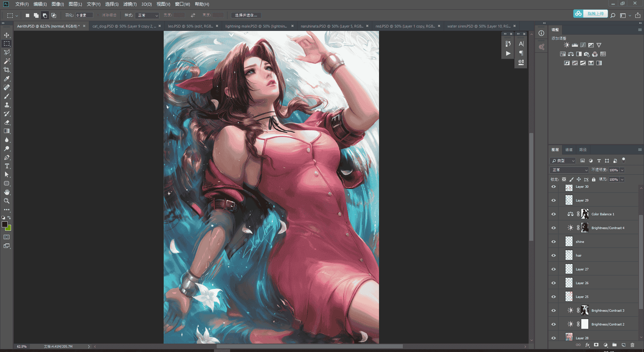Hide the Brightness/Contrast 3 layer

(x=553, y=310)
